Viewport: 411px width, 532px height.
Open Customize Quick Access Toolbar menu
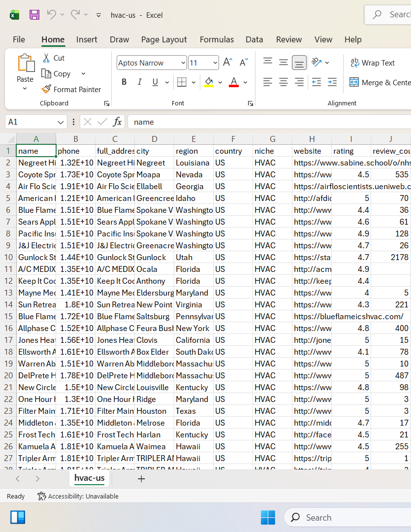pos(98,15)
